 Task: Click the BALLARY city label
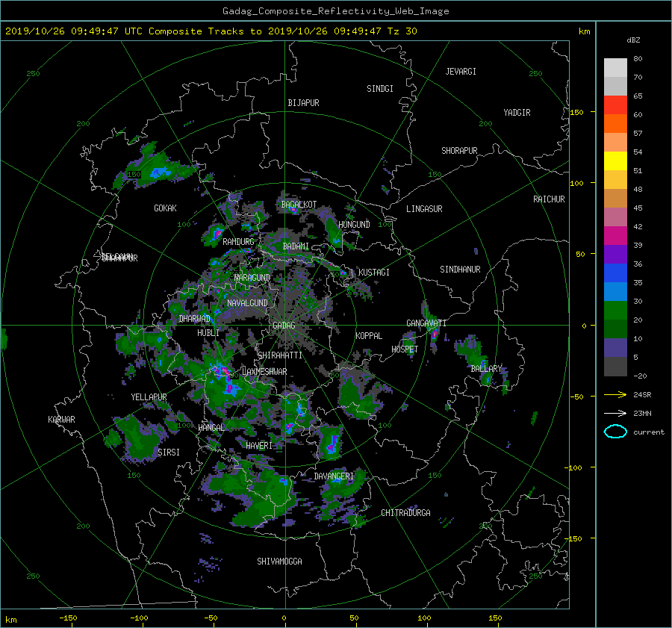486,369
